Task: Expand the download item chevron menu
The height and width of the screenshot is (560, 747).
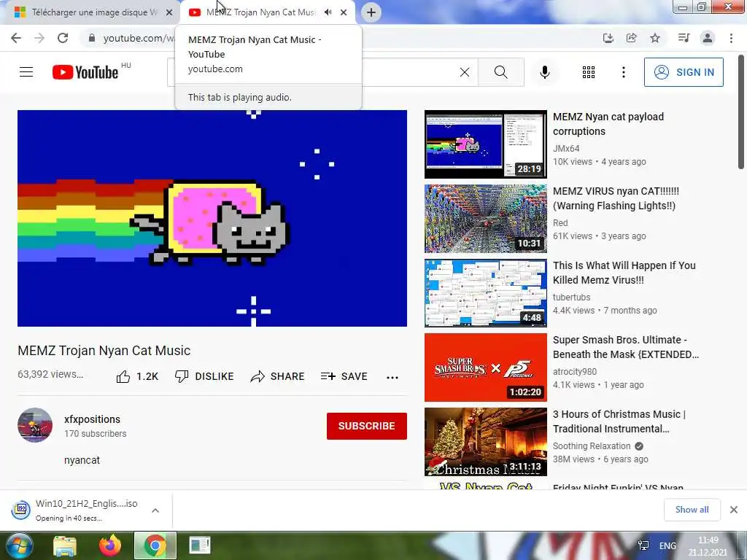Action: pyautogui.click(x=155, y=510)
